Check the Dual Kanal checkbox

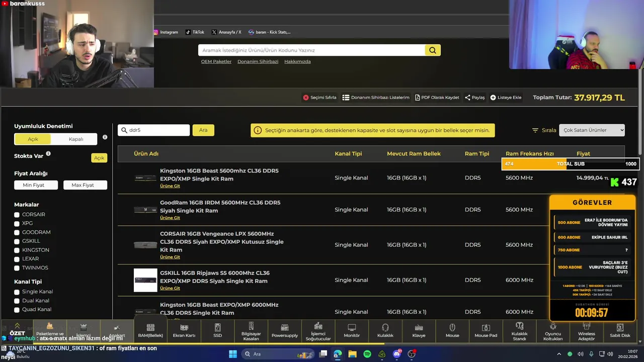(x=17, y=301)
